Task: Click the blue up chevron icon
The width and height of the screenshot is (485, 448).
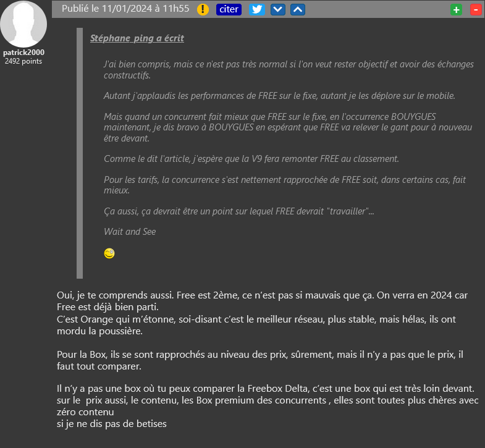Action: pyautogui.click(x=298, y=9)
